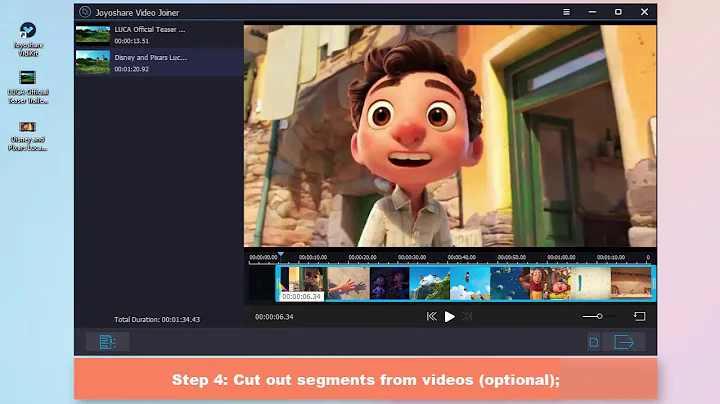This screenshot has width=720, height=404.
Task: Click the 00:00:06.34 trim tooltip label
Action: (x=301, y=297)
